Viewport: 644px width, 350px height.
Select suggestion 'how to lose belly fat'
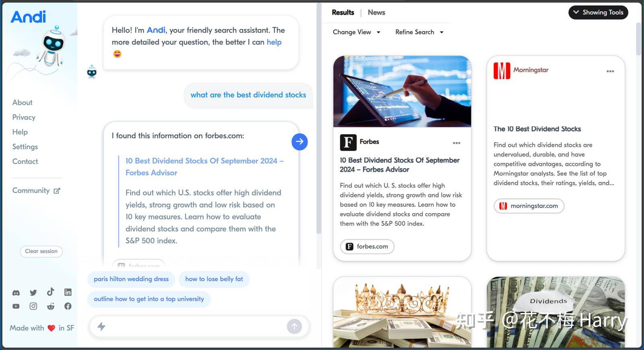coord(214,279)
